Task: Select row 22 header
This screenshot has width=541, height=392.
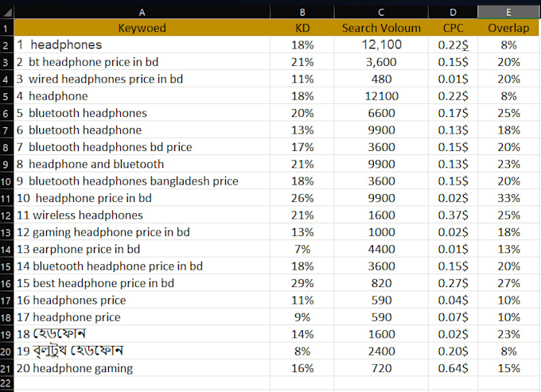Action: [6, 383]
